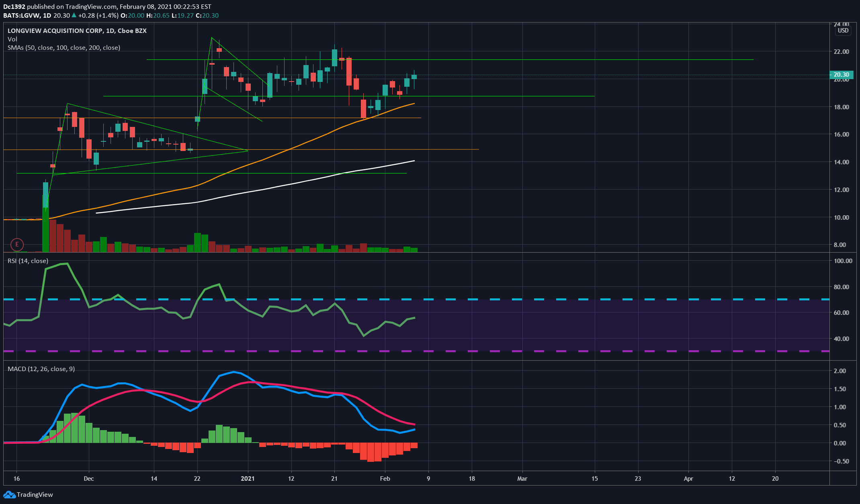Click the 20.30 current price tag
The image size is (860, 504).
pyautogui.click(x=841, y=75)
